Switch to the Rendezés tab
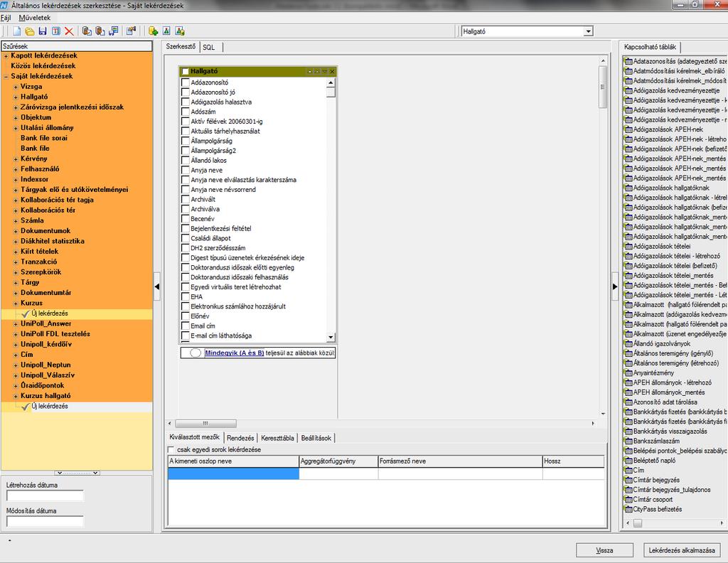The image size is (728, 563). pos(240,438)
